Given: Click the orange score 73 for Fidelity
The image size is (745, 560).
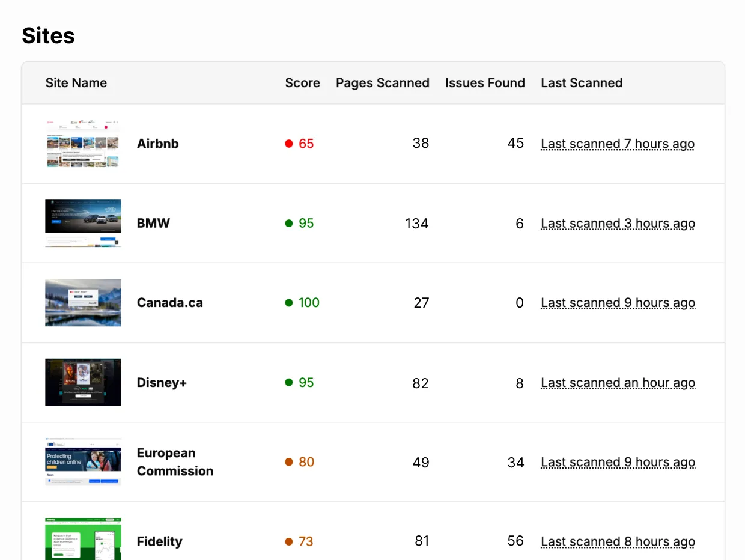Looking at the screenshot, I should [300, 541].
